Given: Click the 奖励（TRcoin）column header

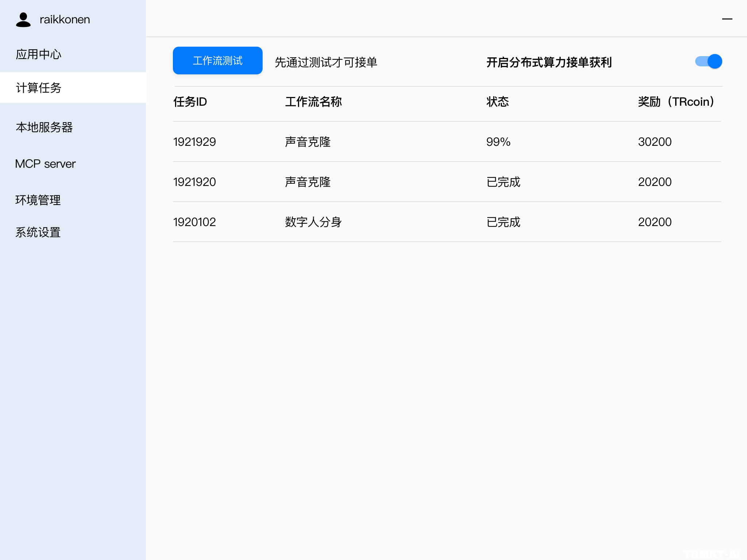Looking at the screenshot, I should 676,102.
